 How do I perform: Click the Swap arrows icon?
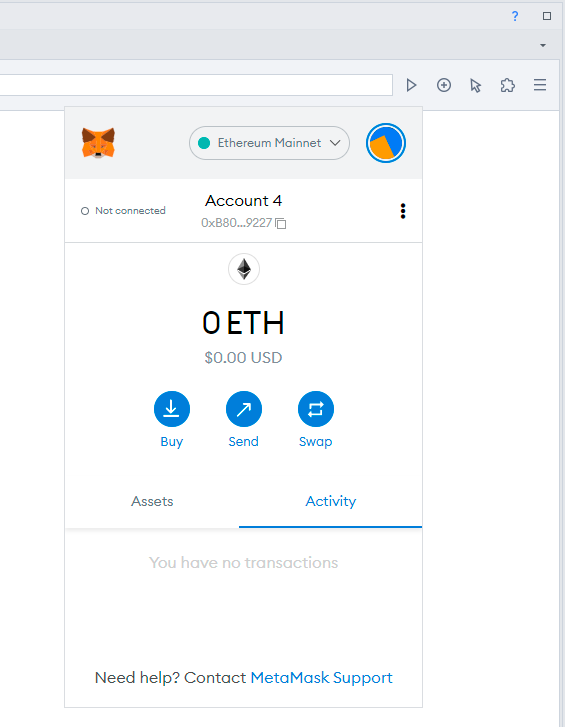316,409
